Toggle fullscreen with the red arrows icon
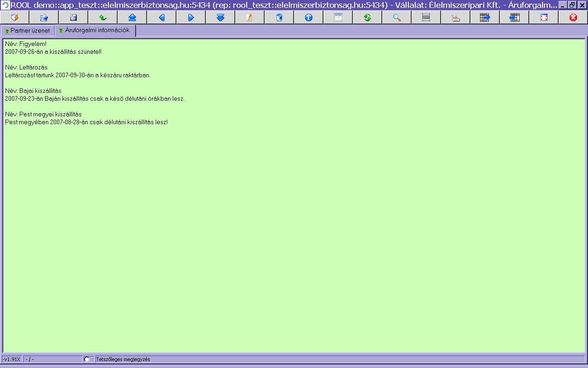 pyautogui.click(x=543, y=17)
